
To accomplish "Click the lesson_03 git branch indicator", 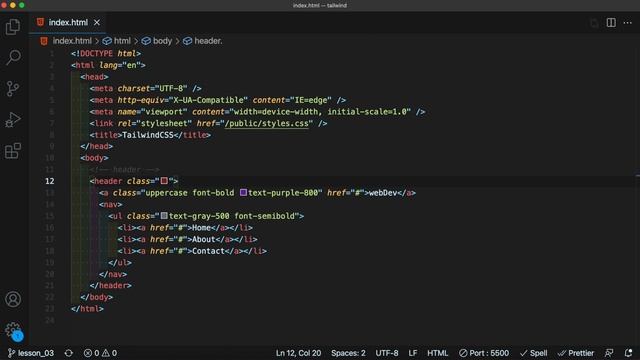I will (31, 353).
